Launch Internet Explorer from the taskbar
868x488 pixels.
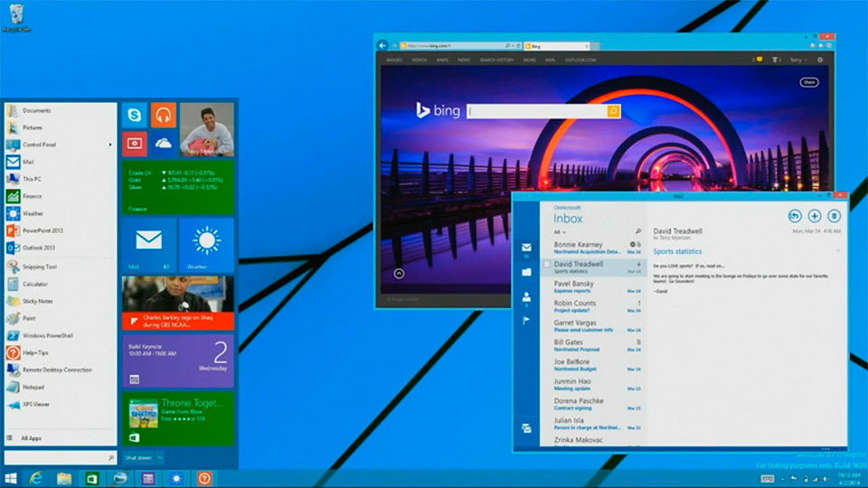point(36,478)
